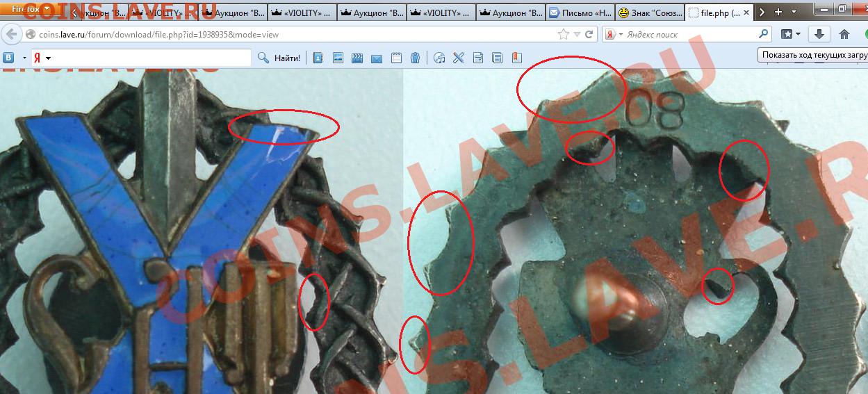The height and width of the screenshot is (394, 868).
Task: Click the VK toolbar logo
Action: 10,58
